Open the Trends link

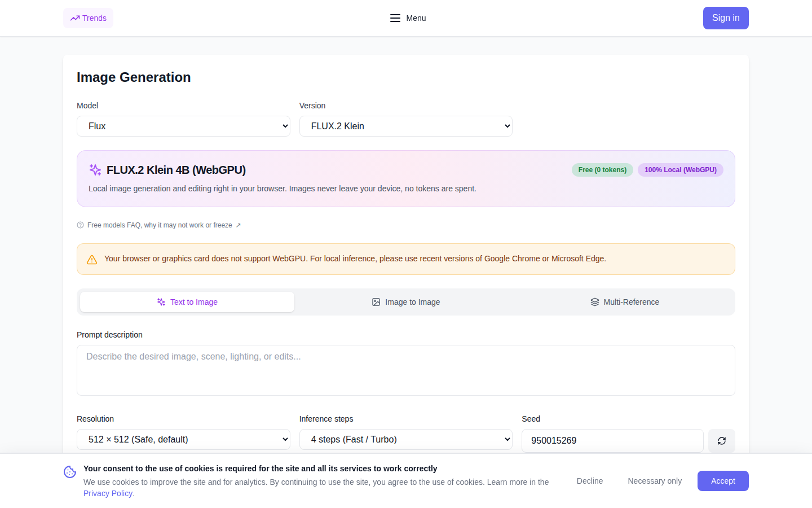88,18
